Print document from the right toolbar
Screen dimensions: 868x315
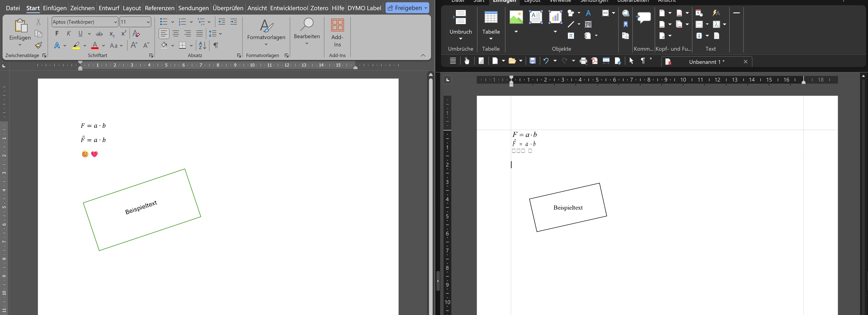[583, 61]
